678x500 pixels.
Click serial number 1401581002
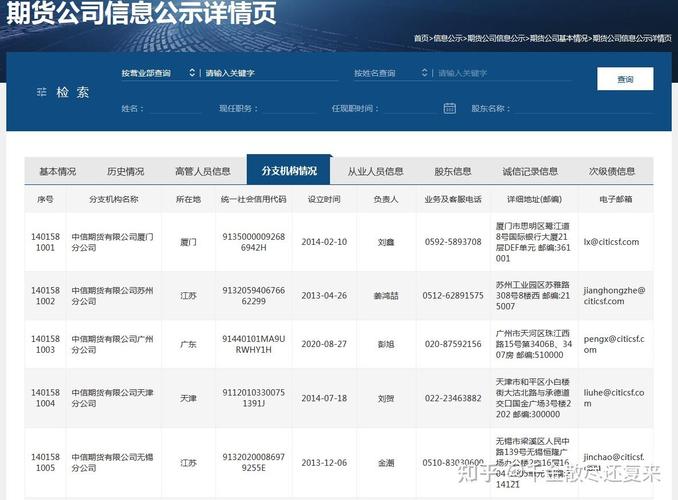point(45,296)
